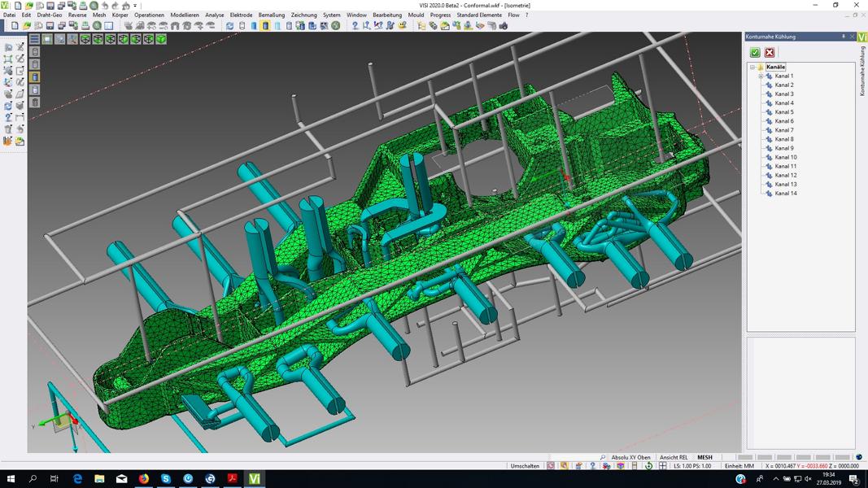Click the trash bin icon in left toolbar
Image resolution: width=868 pixels, height=488 pixels.
[8, 129]
